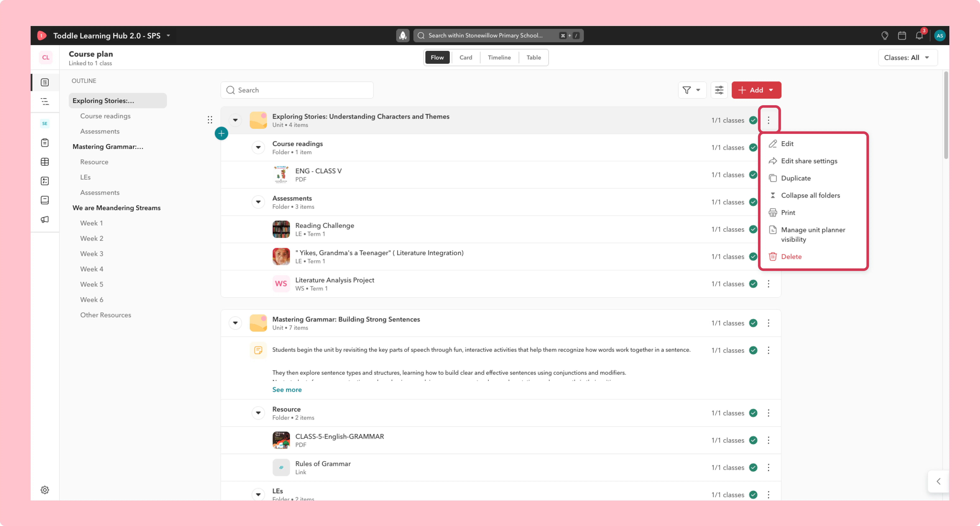Open the calendar icon in top bar
The height and width of the screenshot is (526, 980).
point(902,35)
